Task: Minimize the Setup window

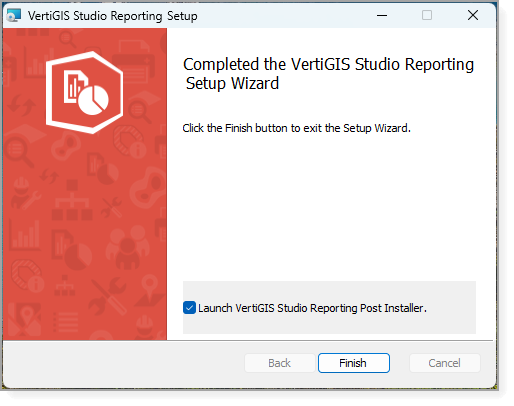Action: point(382,15)
